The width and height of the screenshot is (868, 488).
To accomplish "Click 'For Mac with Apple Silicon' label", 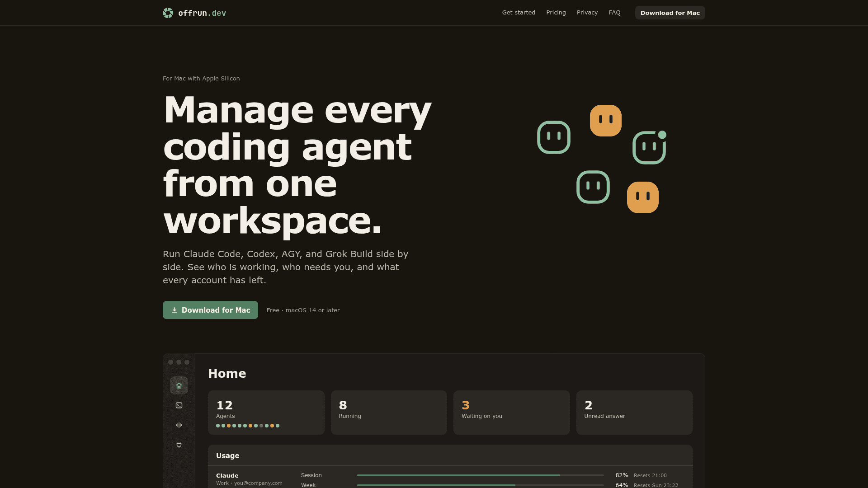I will point(201,78).
